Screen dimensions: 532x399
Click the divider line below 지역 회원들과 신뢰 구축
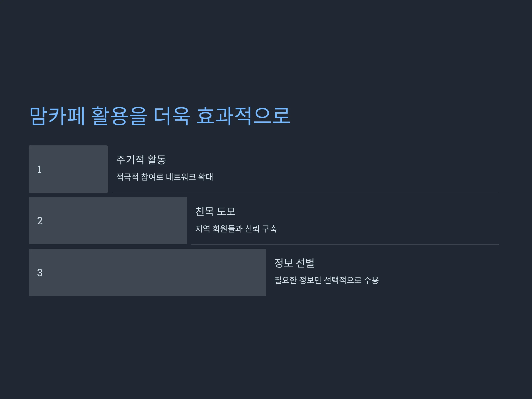click(345, 244)
